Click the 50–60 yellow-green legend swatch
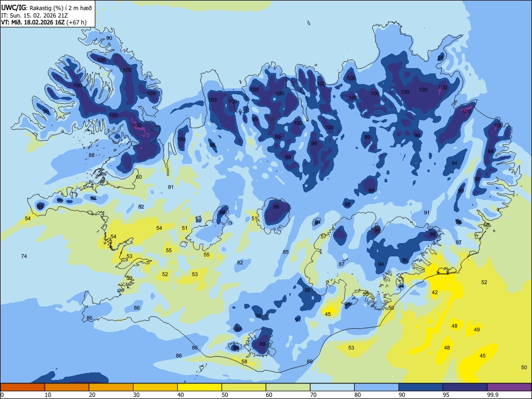The height and width of the screenshot is (399, 532). 244,387
